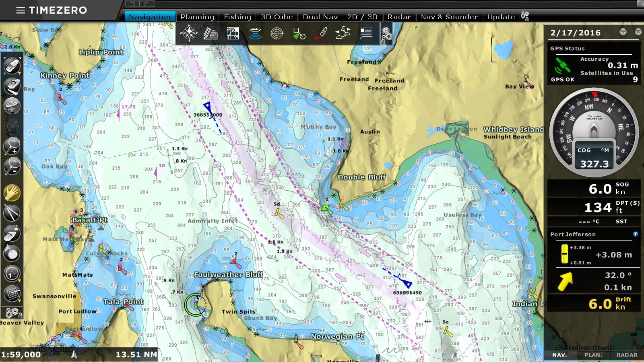This screenshot has width=644, height=362.
Task: Open the Sounder ribbon button
Action: (x=255, y=33)
